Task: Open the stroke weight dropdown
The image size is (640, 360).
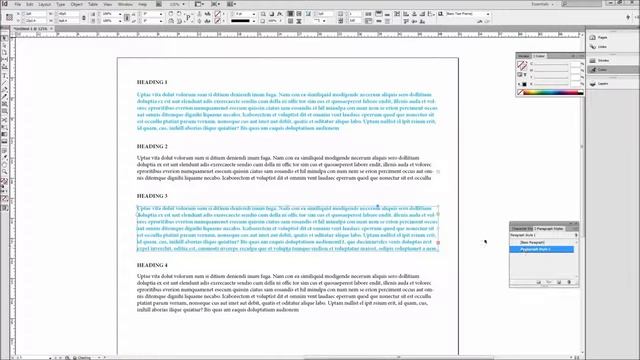Action: 253,14
